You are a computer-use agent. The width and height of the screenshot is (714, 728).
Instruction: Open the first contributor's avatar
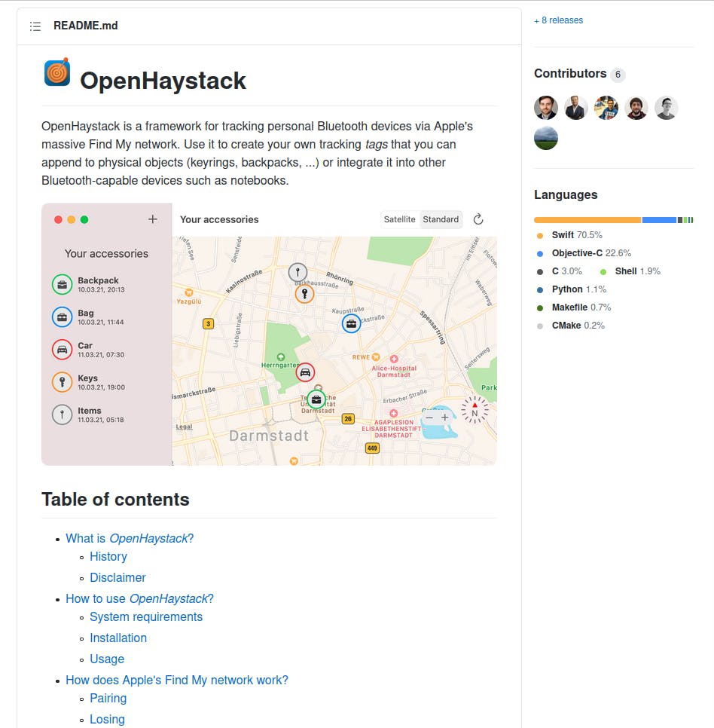click(546, 108)
